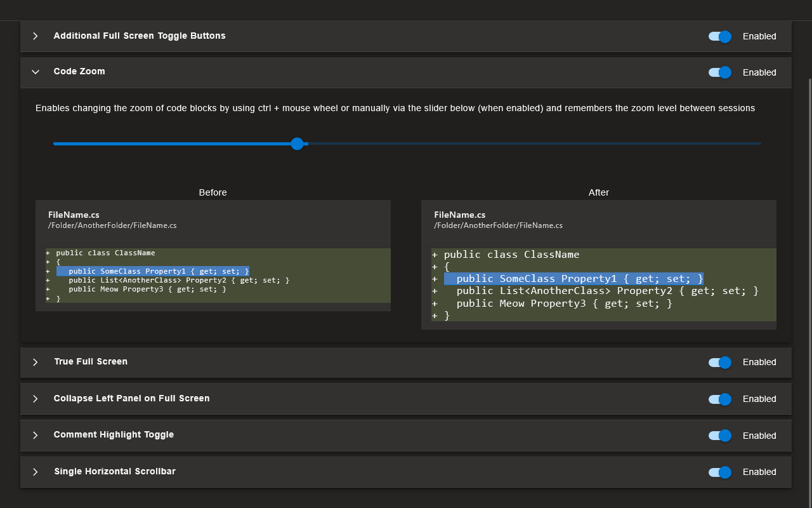The image size is (812, 508).
Task: Click the Additional Full Screen Toggle Buttons title
Action: (x=140, y=36)
